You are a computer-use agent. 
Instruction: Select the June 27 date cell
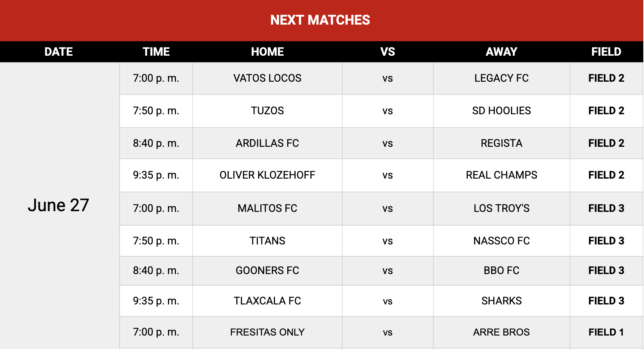click(x=60, y=205)
